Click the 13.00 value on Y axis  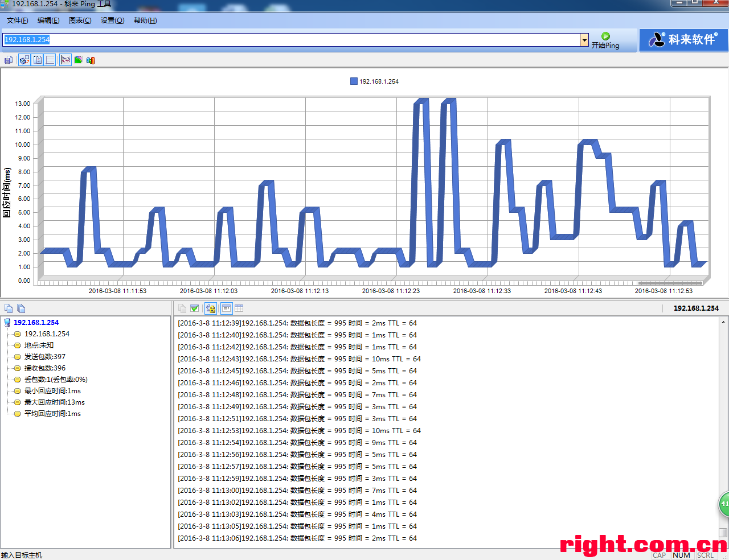coord(23,104)
